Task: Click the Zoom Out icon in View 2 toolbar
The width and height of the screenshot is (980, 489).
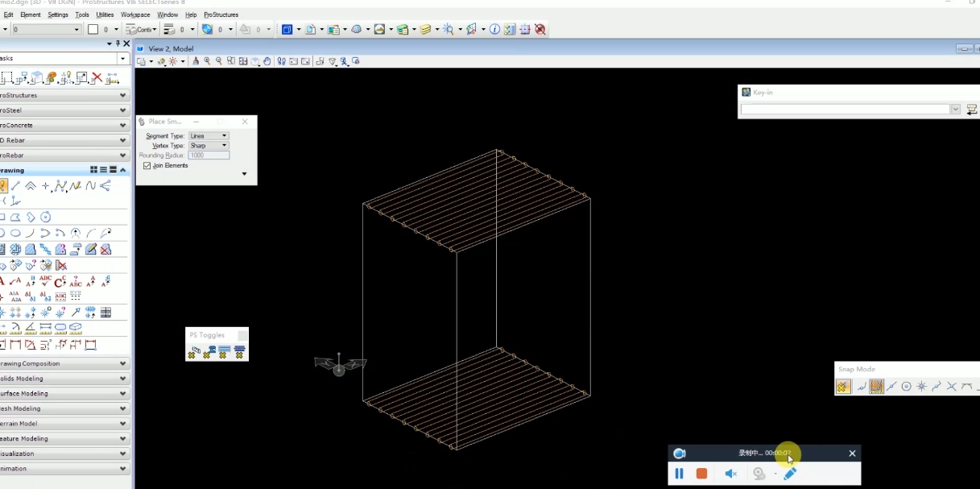Action: click(219, 61)
